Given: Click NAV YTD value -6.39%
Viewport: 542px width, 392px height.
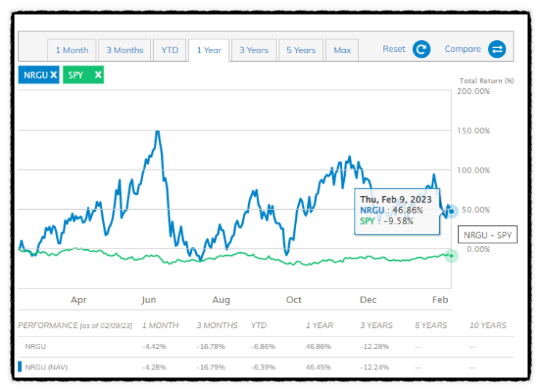Looking at the screenshot, I should coord(263,367).
